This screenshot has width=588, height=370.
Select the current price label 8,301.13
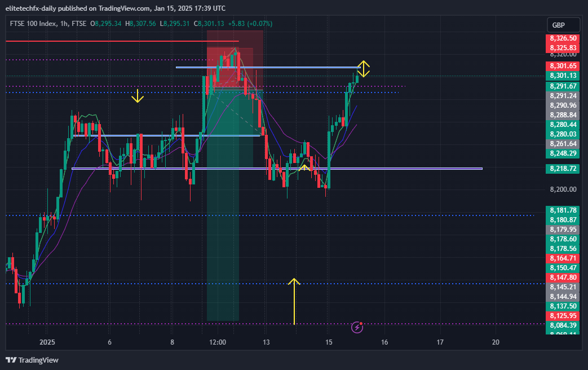pyautogui.click(x=563, y=76)
